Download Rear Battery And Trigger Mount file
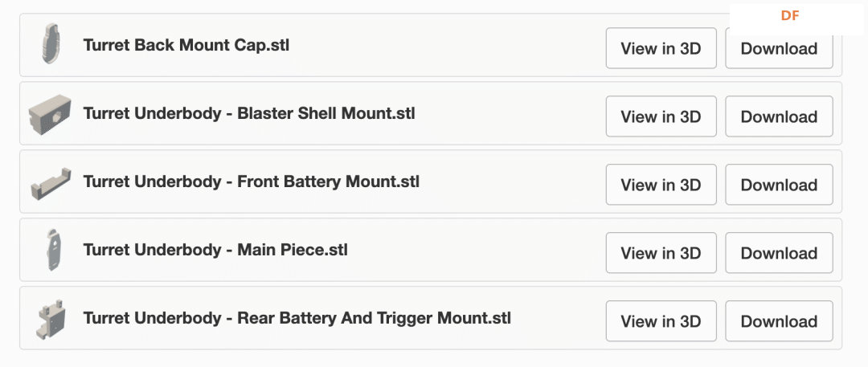 click(x=779, y=321)
